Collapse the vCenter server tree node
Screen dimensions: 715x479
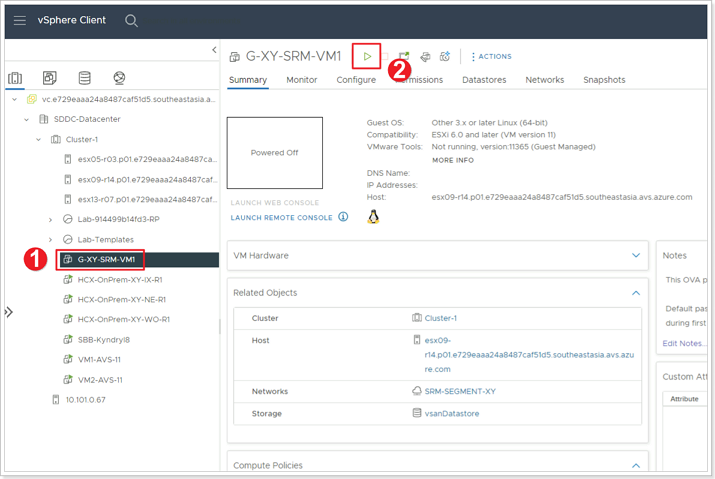point(15,99)
